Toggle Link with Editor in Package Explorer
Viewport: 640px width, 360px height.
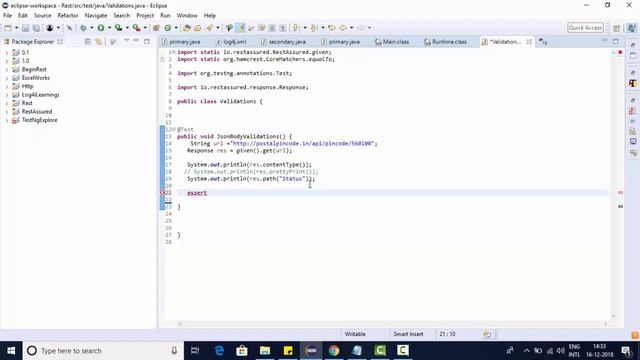(x=98, y=42)
